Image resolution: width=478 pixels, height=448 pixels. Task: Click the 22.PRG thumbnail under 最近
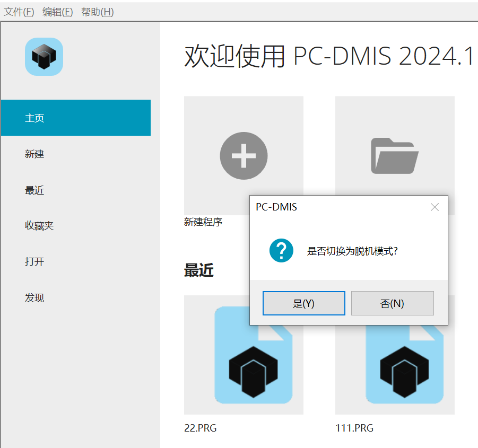pyautogui.click(x=244, y=366)
